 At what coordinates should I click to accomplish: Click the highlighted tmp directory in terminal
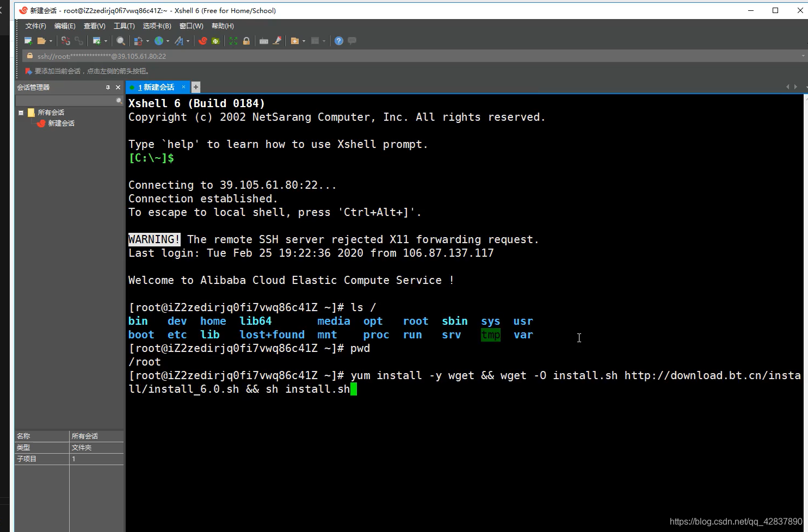click(490, 335)
